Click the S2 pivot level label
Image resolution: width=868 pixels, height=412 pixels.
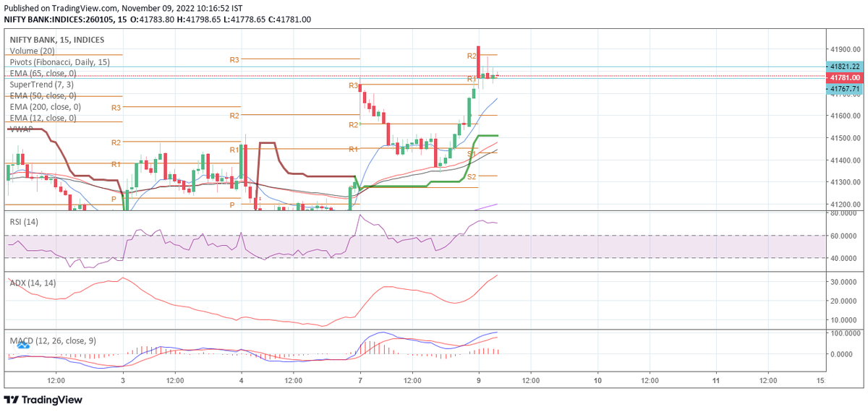471,176
